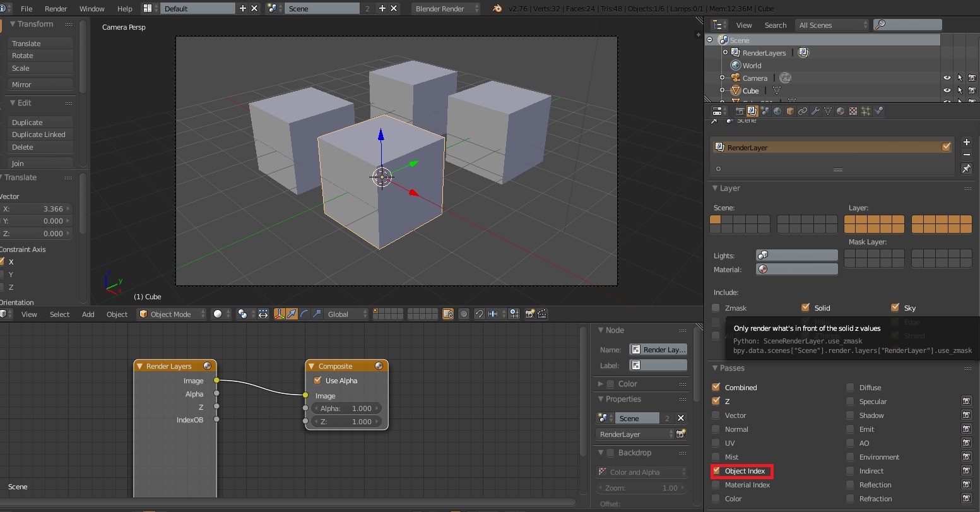Enable the RenderLayer use checkbox
Viewport: 980px width, 512px height.
pyautogui.click(x=946, y=147)
